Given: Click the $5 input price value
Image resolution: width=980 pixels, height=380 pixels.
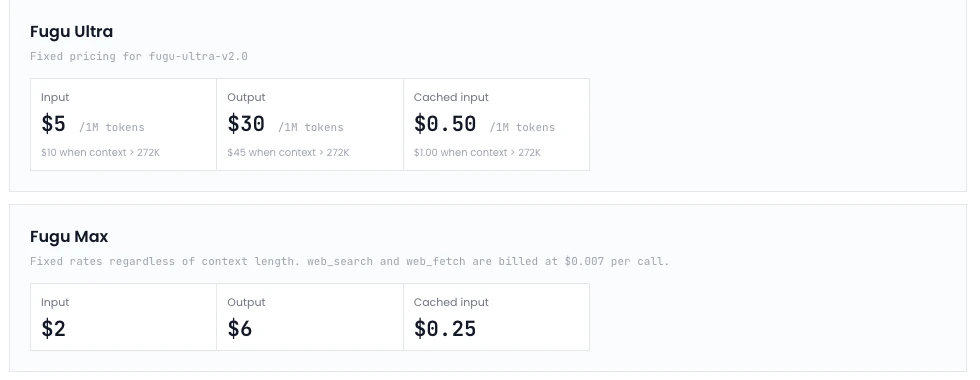Looking at the screenshot, I should [x=53, y=124].
